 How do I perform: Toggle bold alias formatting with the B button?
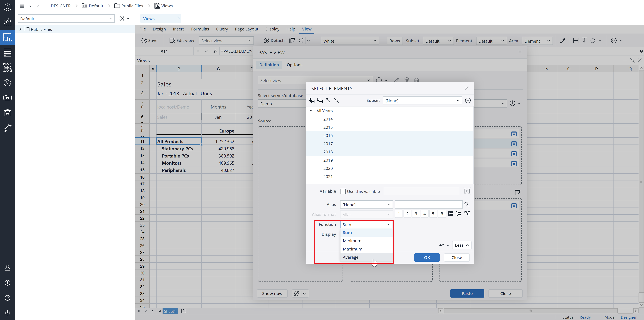point(442,214)
